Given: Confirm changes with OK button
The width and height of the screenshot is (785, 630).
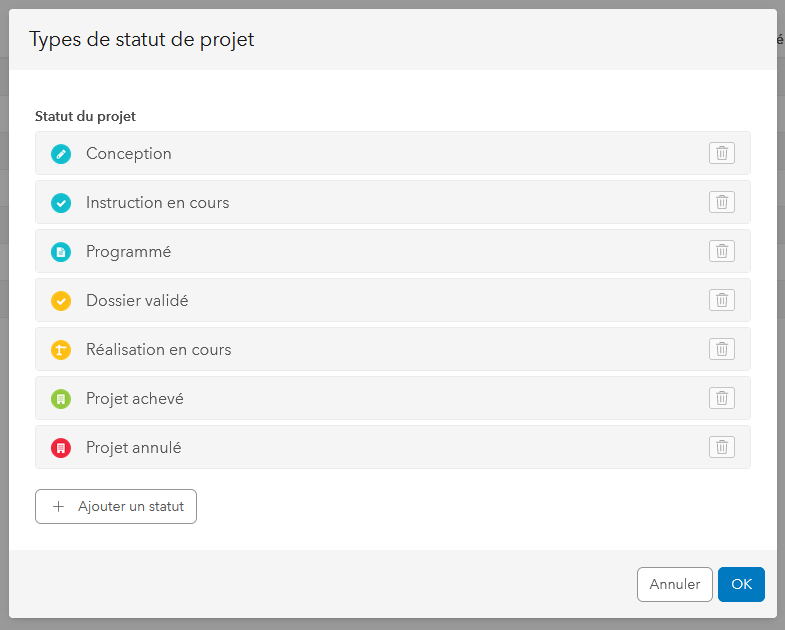Looking at the screenshot, I should click(x=741, y=584).
